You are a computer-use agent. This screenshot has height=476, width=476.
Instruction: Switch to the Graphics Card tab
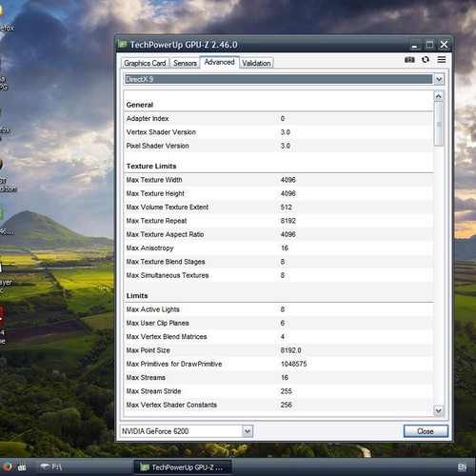(145, 63)
